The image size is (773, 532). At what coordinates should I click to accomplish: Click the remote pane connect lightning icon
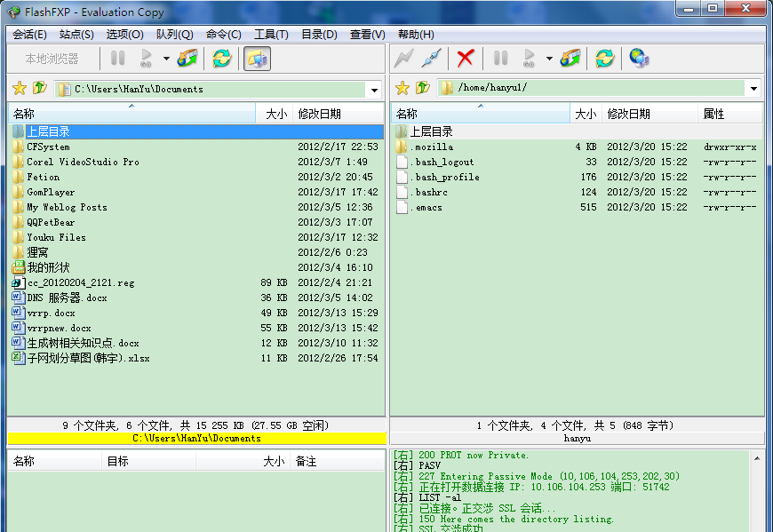coord(403,58)
